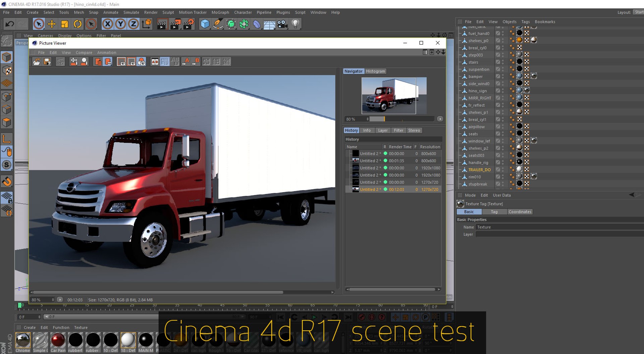Click the green Subdivision Surface generator icon
The width and height of the screenshot is (644, 354).
pos(231,24)
